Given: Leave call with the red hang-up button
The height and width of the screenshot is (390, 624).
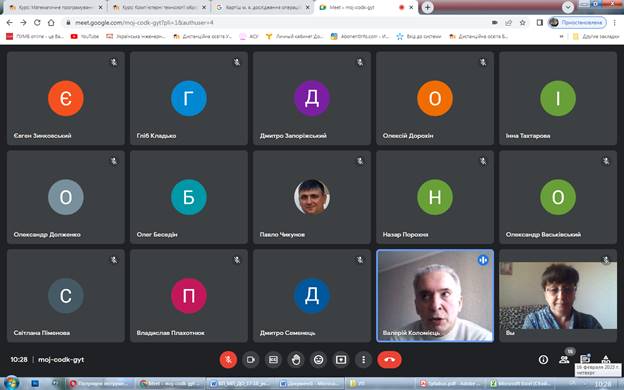Looking at the screenshot, I should 389,360.
